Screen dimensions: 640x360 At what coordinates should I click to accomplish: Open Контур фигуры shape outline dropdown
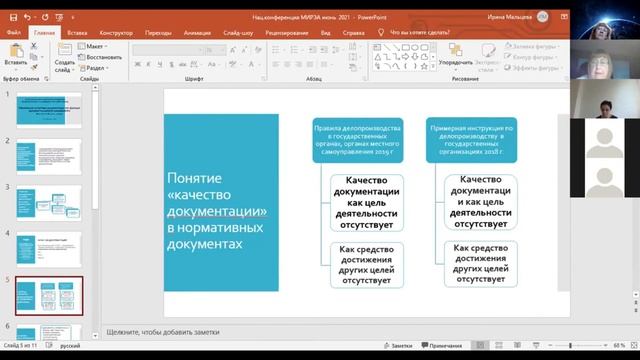coord(531,57)
